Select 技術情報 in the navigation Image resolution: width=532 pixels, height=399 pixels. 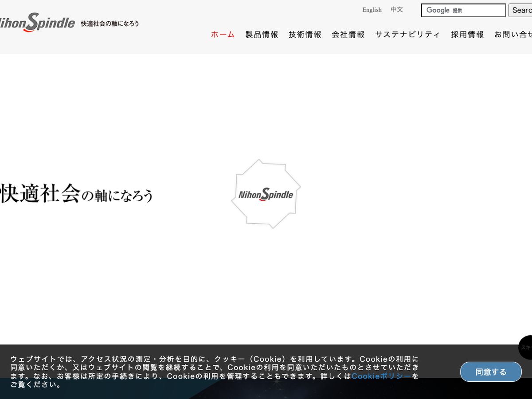click(305, 35)
